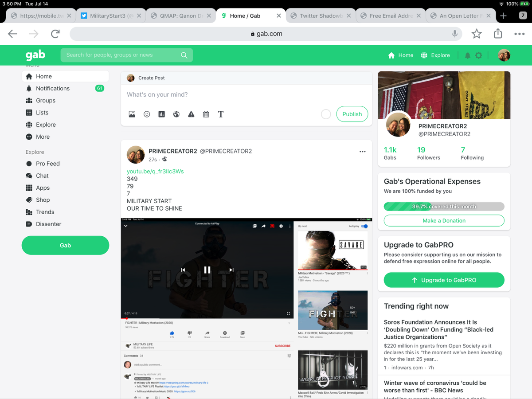Screen dimensions: 532x399
Task: Click the video progress bar
Action: click(x=207, y=318)
